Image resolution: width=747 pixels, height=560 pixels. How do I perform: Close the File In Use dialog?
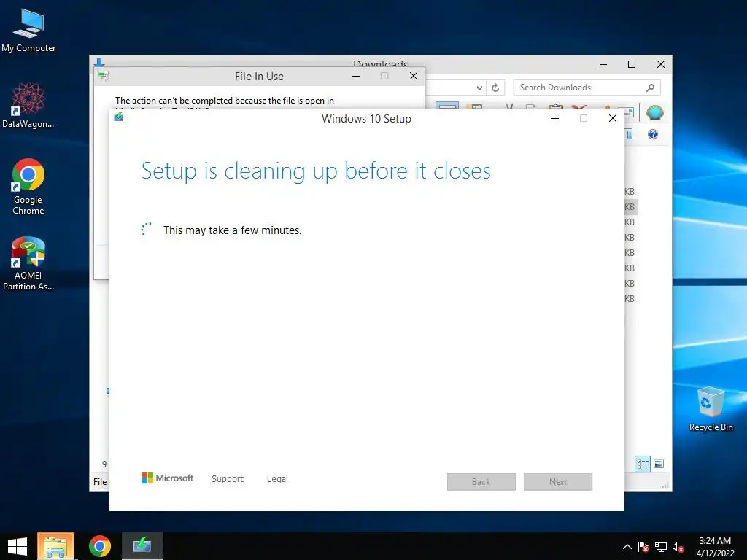[414, 76]
